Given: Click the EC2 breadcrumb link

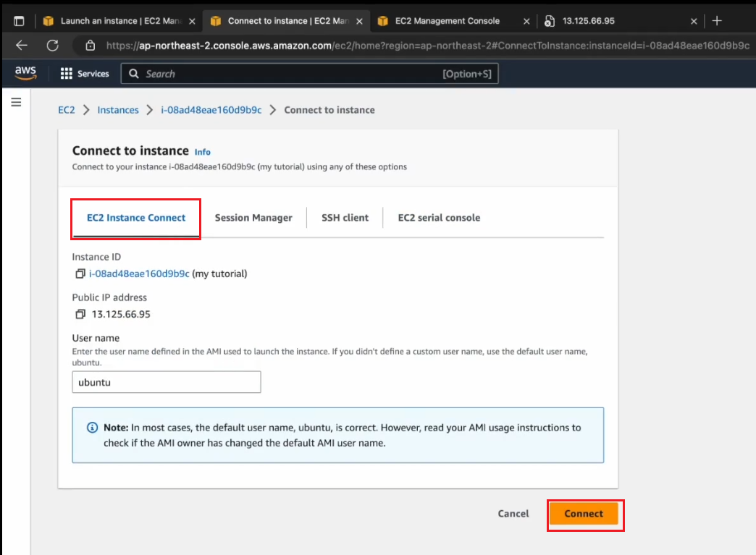Looking at the screenshot, I should click(x=67, y=110).
